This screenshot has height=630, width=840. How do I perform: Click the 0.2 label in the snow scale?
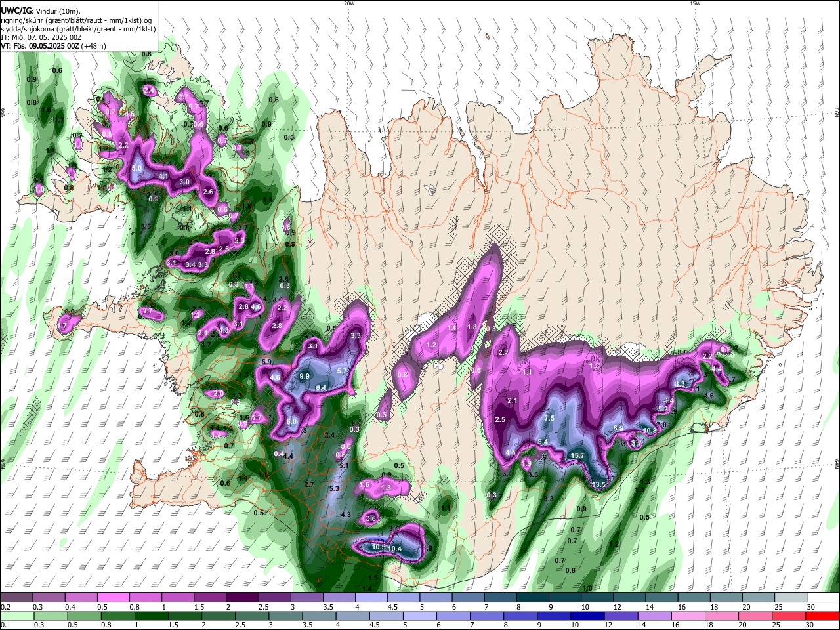tap(6, 607)
